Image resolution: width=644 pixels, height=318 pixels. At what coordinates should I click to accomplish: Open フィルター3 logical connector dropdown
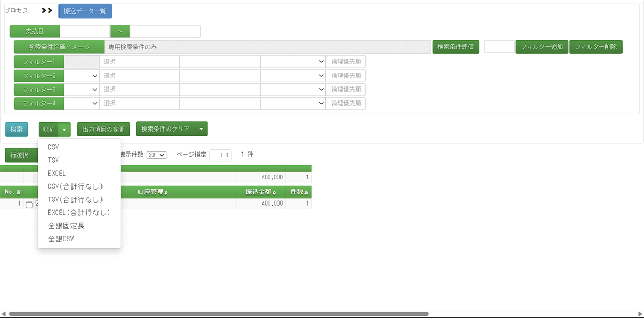click(82, 90)
